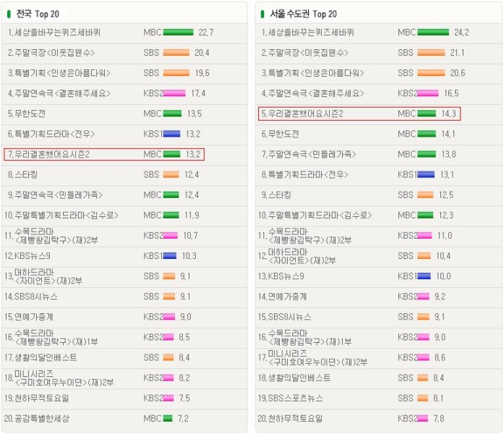Click '11.수목드라마<제빵왕김탁구>(재)2부' in the 전국 list
This screenshot has width=504, height=434.
click(x=51, y=236)
